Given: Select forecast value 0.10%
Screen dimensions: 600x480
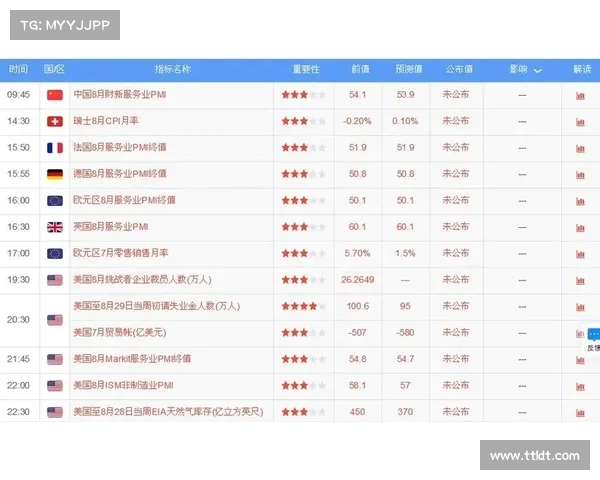Looking at the screenshot, I should click(x=405, y=121).
